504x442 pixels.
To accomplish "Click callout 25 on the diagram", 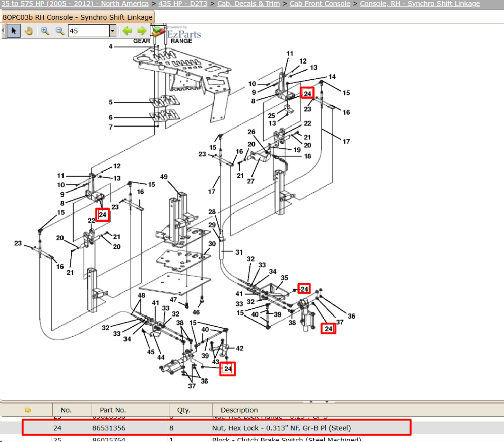I will (272, 116).
